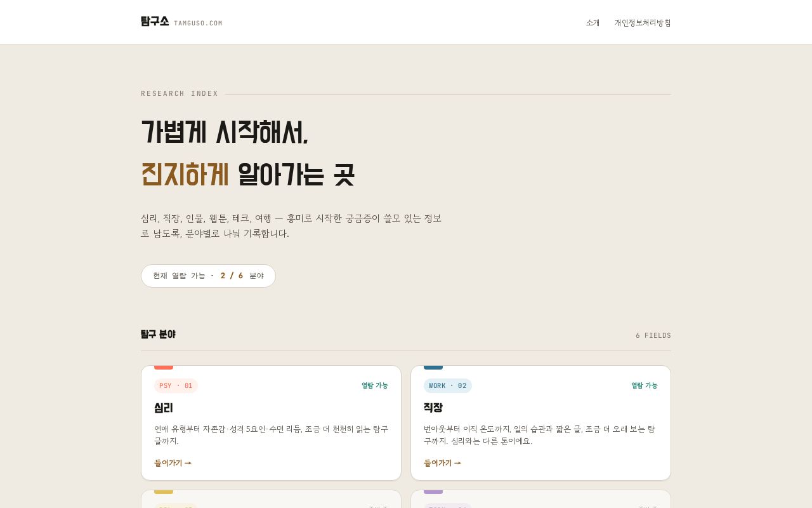Click the 직장 card description text
The height and width of the screenshot is (508, 812).
tap(539, 435)
